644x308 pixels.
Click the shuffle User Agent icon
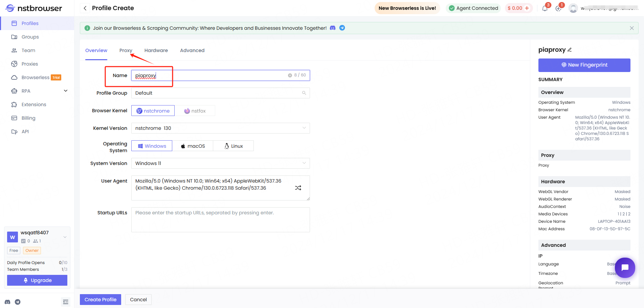click(298, 188)
